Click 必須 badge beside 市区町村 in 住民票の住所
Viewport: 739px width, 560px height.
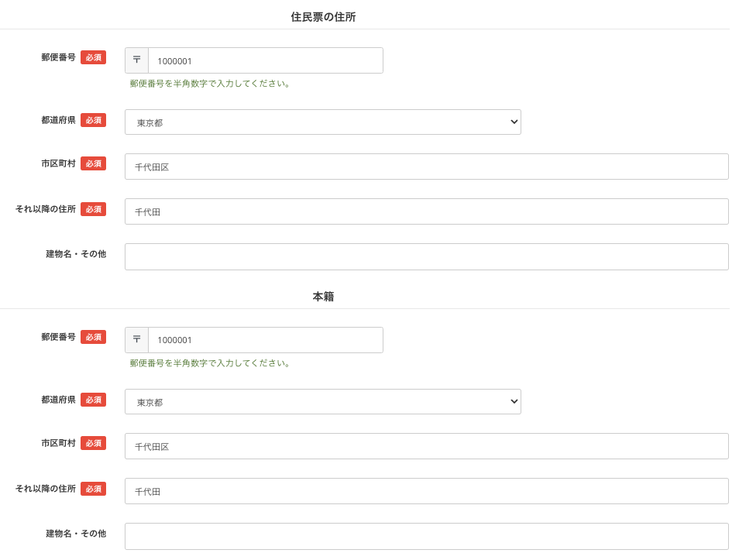pos(93,163)
